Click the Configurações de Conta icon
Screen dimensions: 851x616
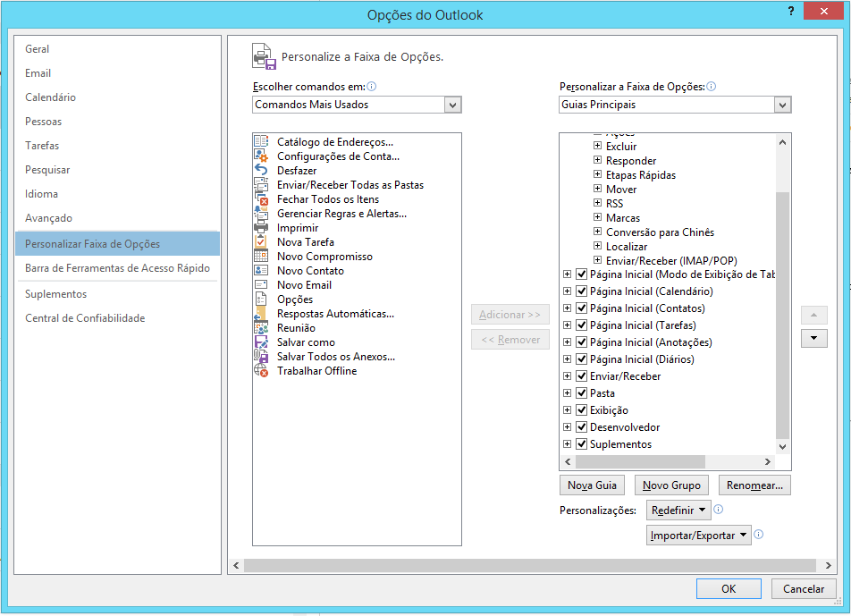point(261,156)
